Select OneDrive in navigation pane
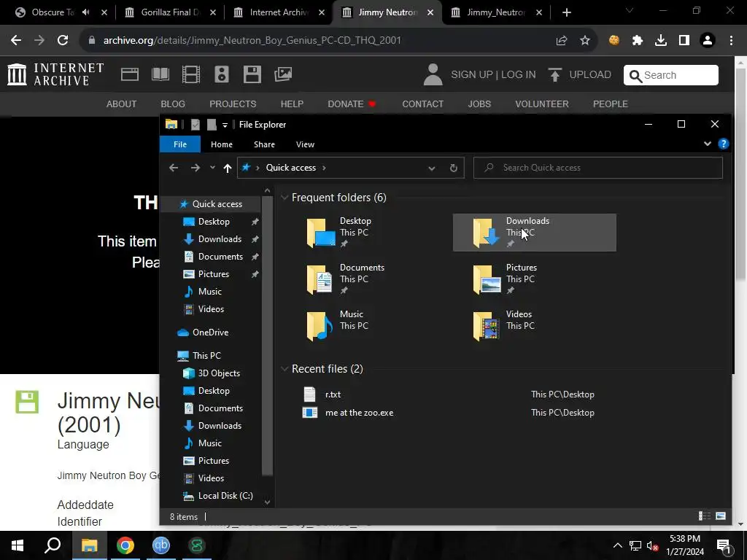Screen dimensions: 747x560 pyautogui.click(x=210, y=332)
